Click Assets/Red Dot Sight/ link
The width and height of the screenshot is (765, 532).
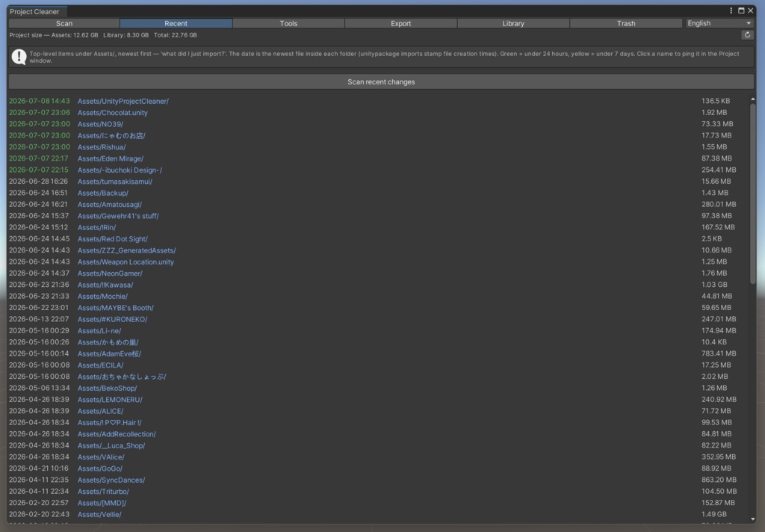[x=112, y=238]
